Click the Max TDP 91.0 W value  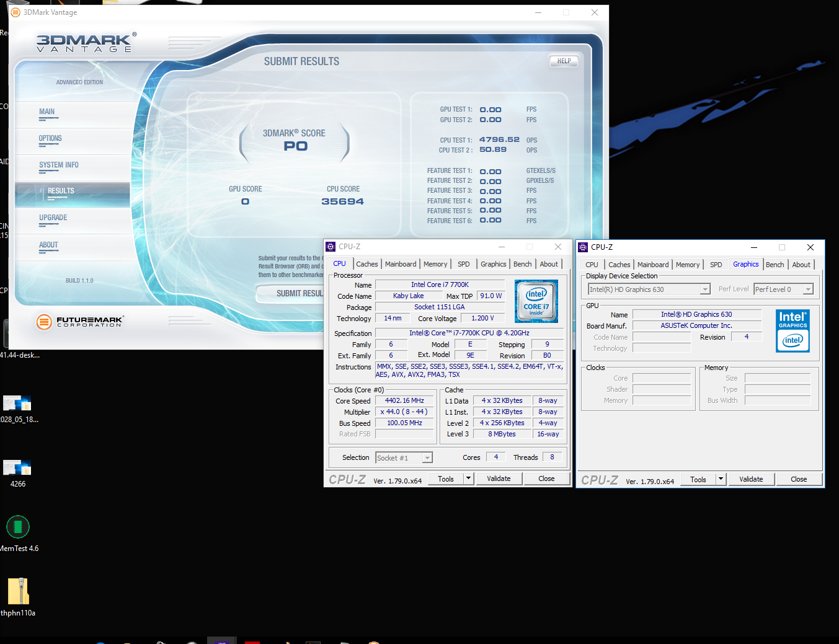click(491, 296)
